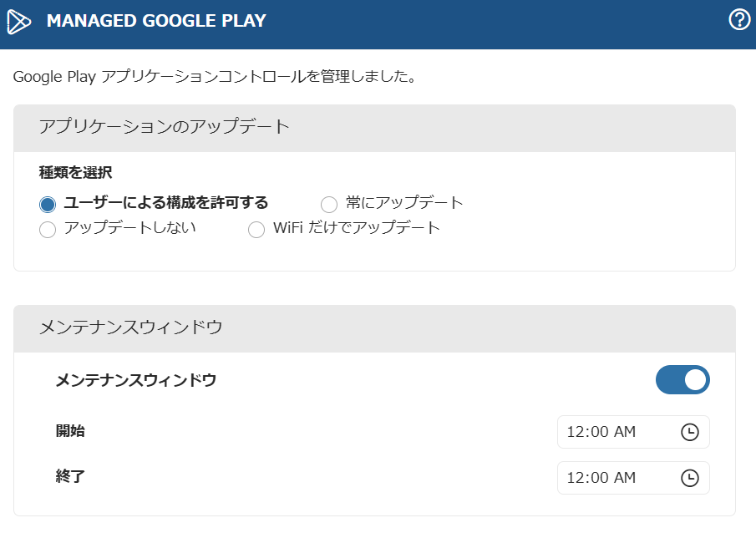Click the bold メンテナンスウィンドウ toggle label

(x=136, y=380)
